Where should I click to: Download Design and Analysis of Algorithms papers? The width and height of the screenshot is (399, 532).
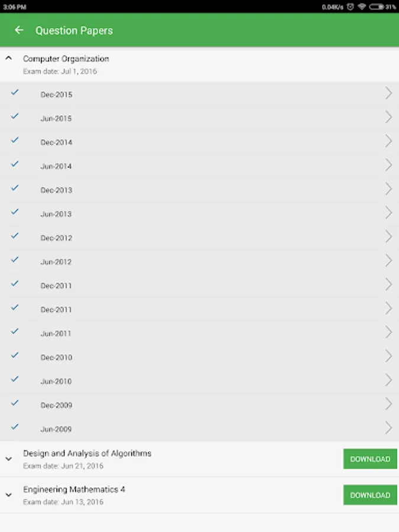tap(370, 459)
